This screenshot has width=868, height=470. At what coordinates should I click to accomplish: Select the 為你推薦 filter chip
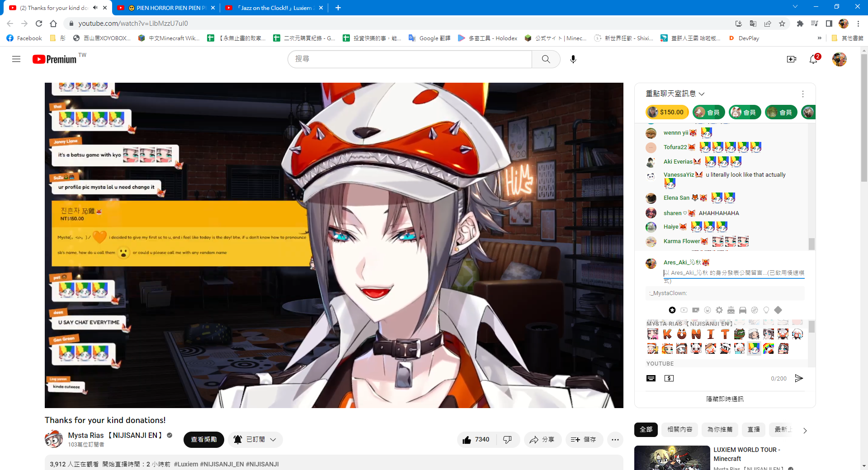coord(720,429)
